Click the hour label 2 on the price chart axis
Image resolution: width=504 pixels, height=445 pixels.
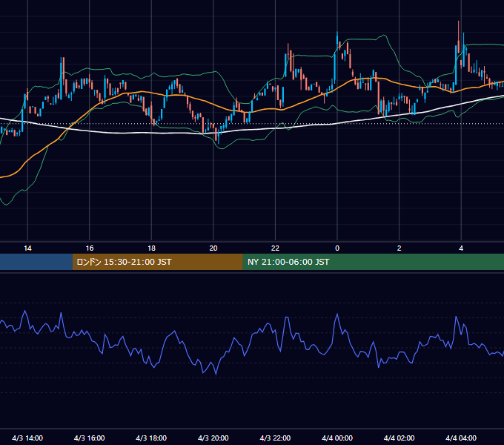(399, 248)
